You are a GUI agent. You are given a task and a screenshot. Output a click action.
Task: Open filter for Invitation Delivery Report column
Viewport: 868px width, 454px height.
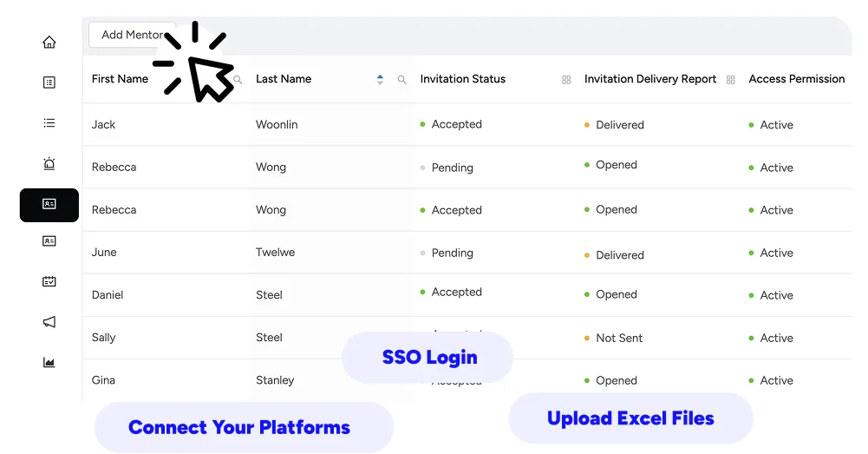(x=731, y=80)
